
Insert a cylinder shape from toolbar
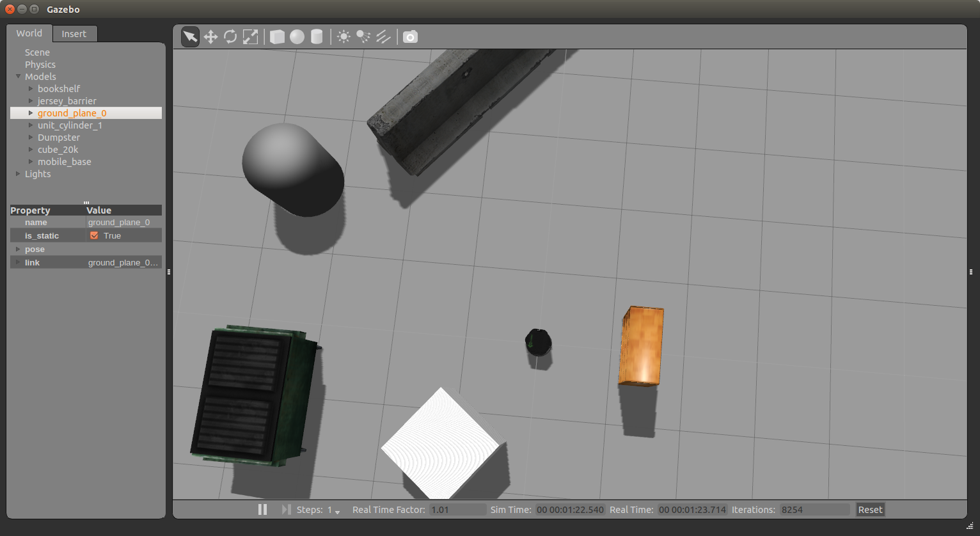coord(317,37)
